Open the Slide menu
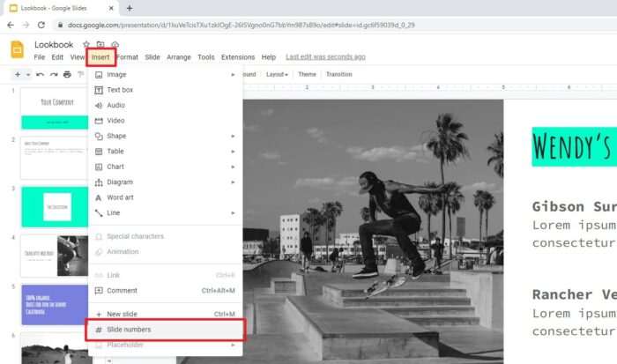 tap(152, 57)
